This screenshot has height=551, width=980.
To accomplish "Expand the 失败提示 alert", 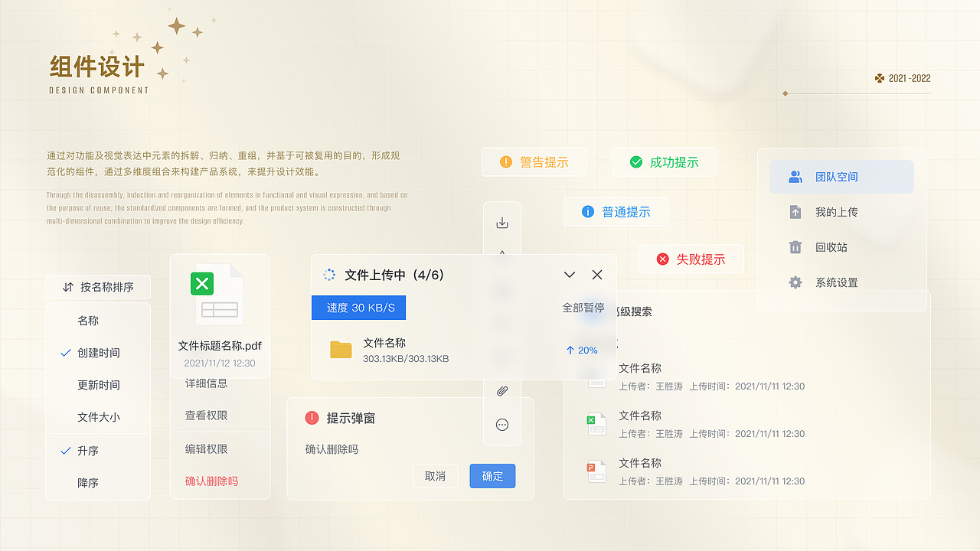I will (691, 259).
